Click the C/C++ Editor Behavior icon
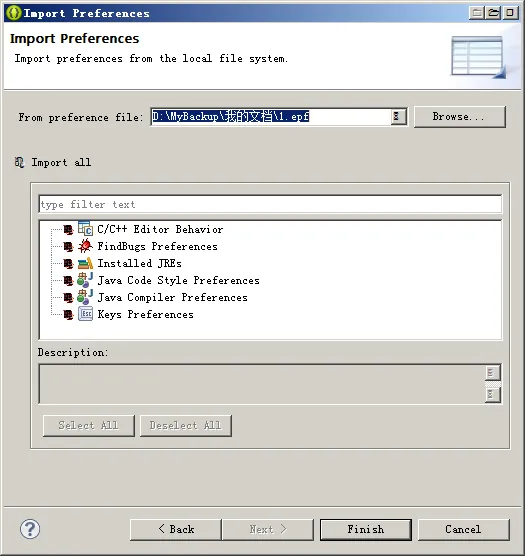Image resolution: width=525 pixels, height=556 pixels. pyautogui.click(x=85, y=229)
